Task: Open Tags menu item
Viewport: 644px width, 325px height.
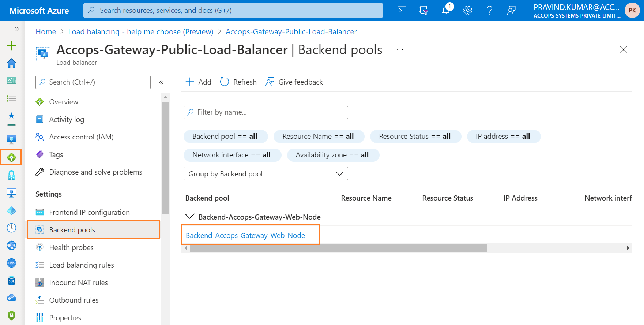Action: (x=56, y=154)
